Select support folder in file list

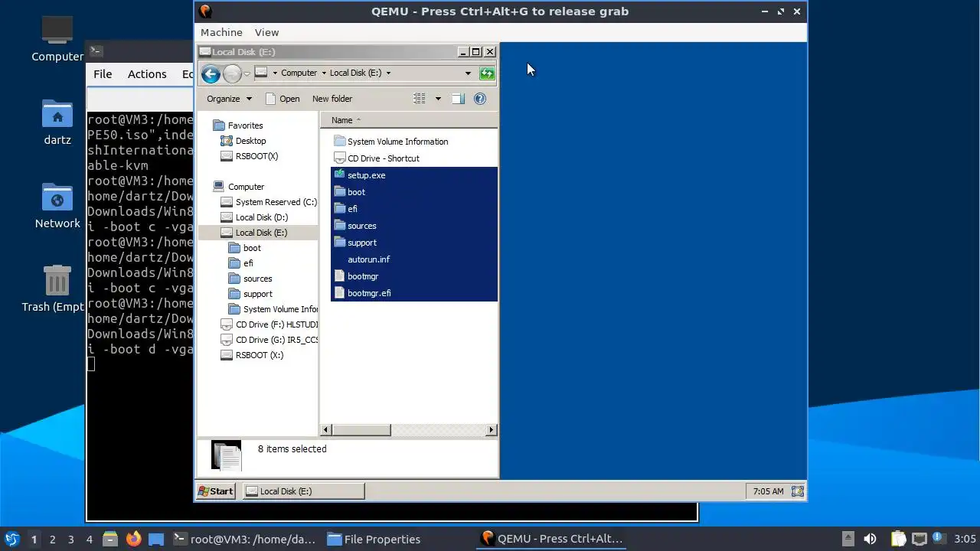tap(361, 243)
